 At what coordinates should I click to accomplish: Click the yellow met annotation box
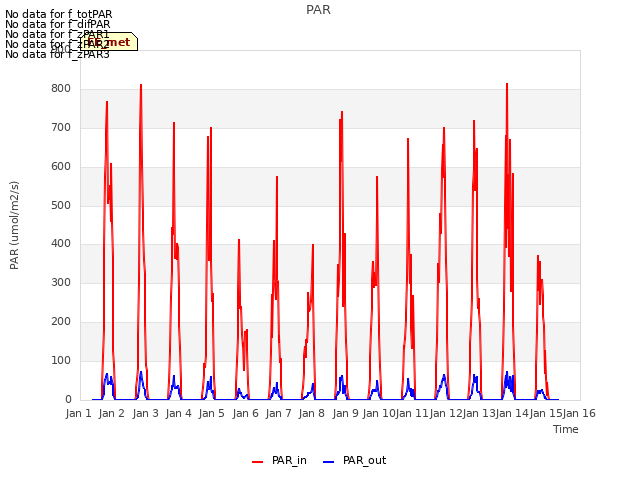pyautogui.click(x=109, y=42)
